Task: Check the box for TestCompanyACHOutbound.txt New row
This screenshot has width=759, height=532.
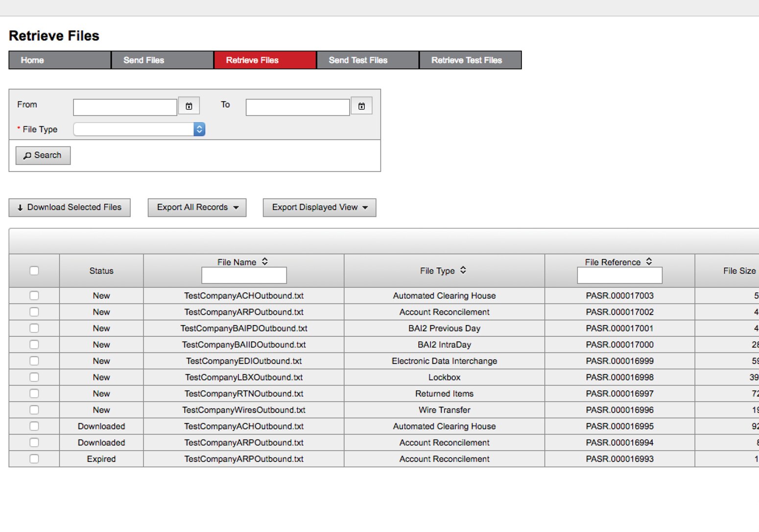Action: [34, 296]
